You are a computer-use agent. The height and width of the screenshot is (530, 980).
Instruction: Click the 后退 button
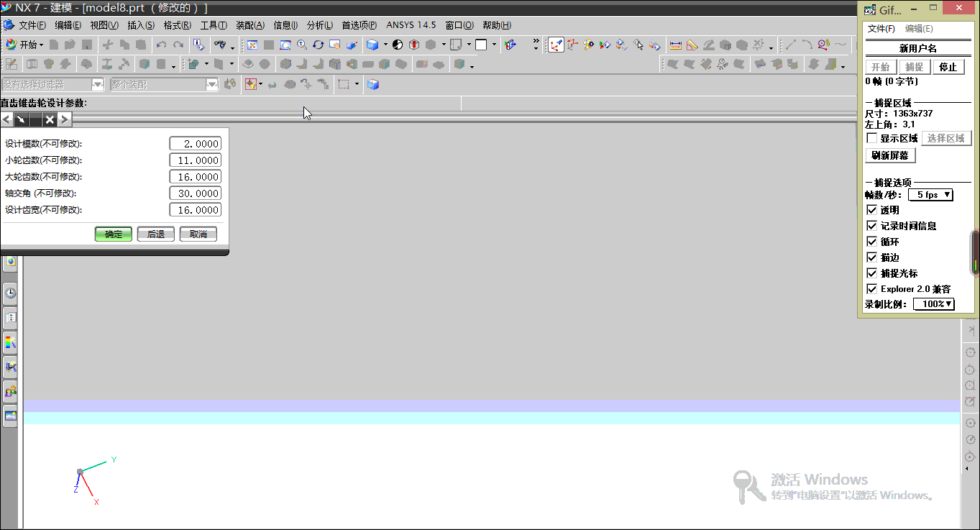(156, 234)
